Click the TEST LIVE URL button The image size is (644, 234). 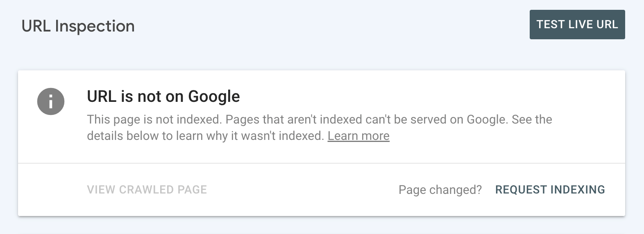[x=577, y=25]
